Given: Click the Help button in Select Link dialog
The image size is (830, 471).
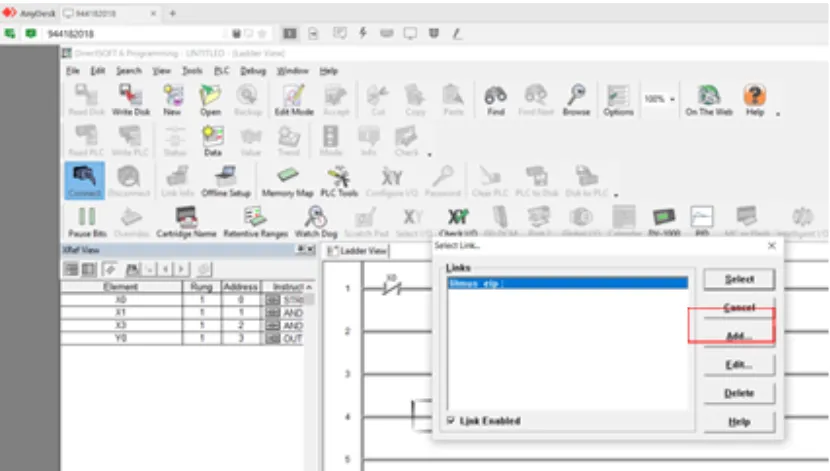Looking at the screenshot, I should (739, 422).
